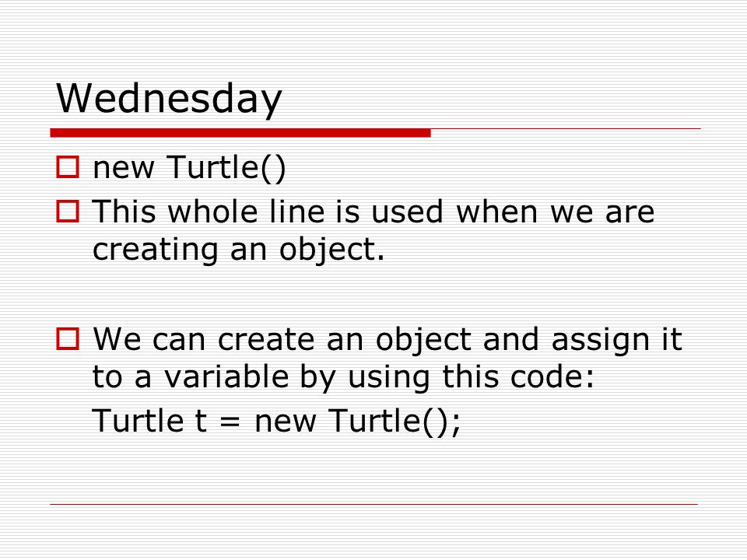Click the text 'creating an object.'
Screen dimensions: 747x560
[238, 249]
